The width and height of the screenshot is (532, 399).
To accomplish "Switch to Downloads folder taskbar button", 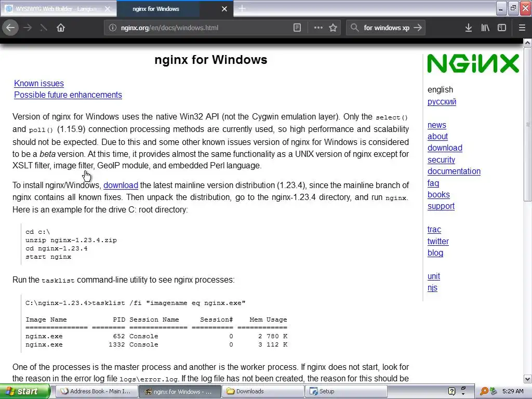I will click(263, 392).
